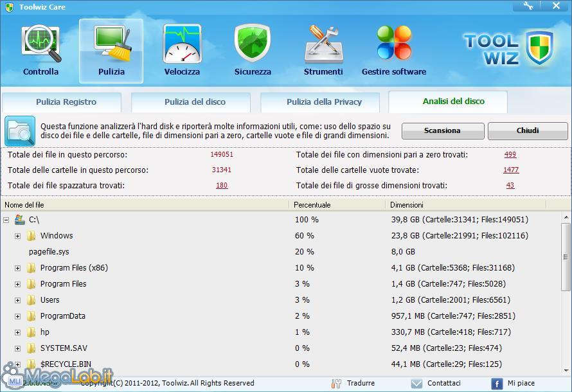Image resolution: width=572 pixels, height=392 pixels.
Task: Click the hp folder icon
Action: pos(31,332)
